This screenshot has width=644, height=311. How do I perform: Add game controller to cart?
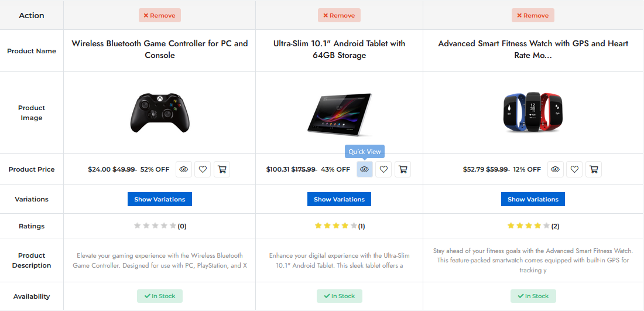coord(222,169)
